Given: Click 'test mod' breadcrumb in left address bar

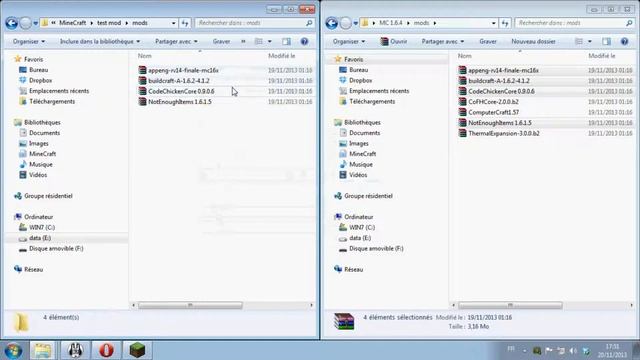Looking at the screenshot, I should (x=109, y=23).
